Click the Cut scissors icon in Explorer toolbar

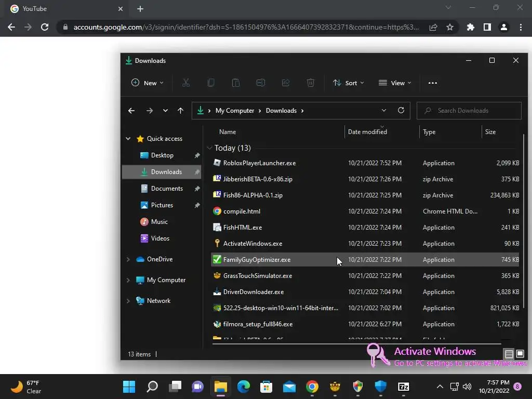(x=186, y=83)
